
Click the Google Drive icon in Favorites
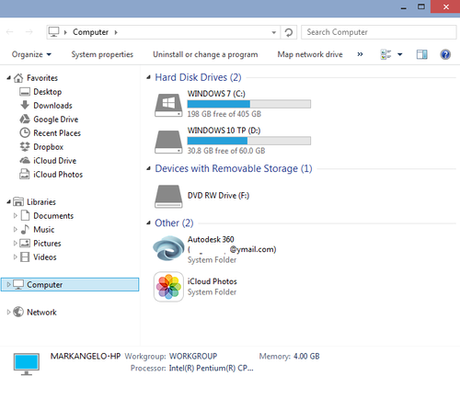point(25,119)
